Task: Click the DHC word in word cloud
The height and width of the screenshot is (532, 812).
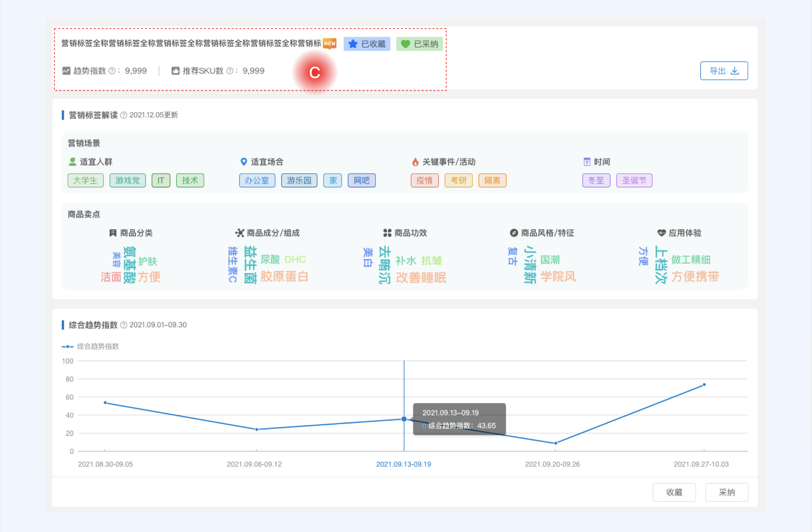Action: click(295, 259)
